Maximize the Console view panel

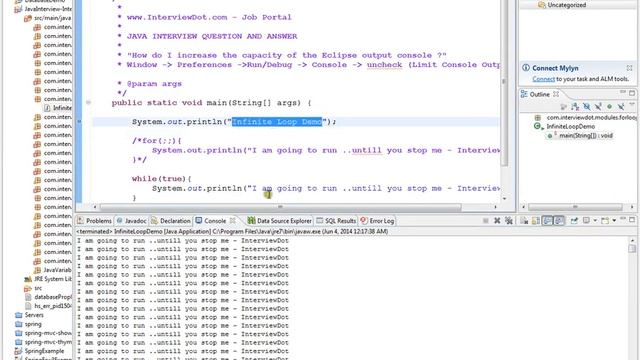(632, 220)
